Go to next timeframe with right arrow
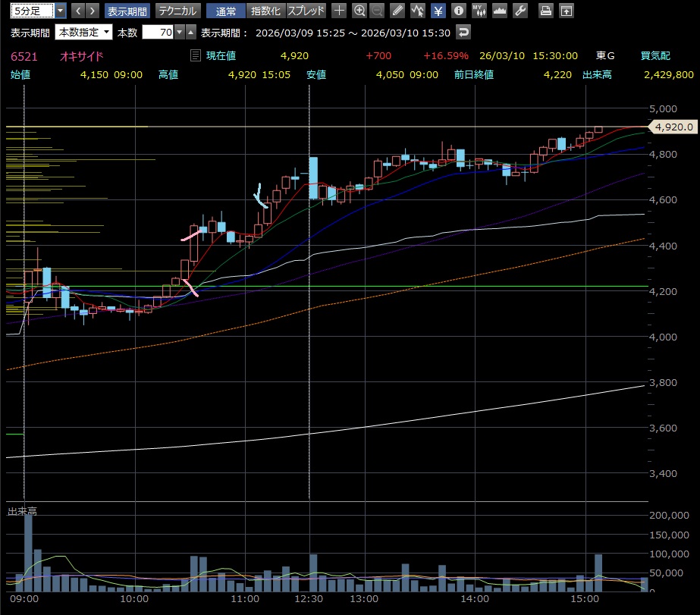700x615 pixels. [x=92, y=11]
